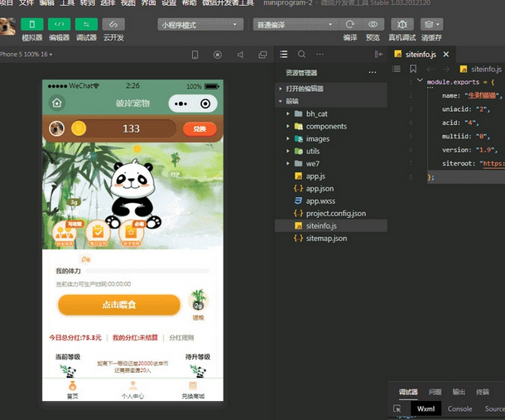Image resolution: width=505 pixels, height=420 pixels.
Task: Click the home icon in the mini program
Action: coord(57,104)
